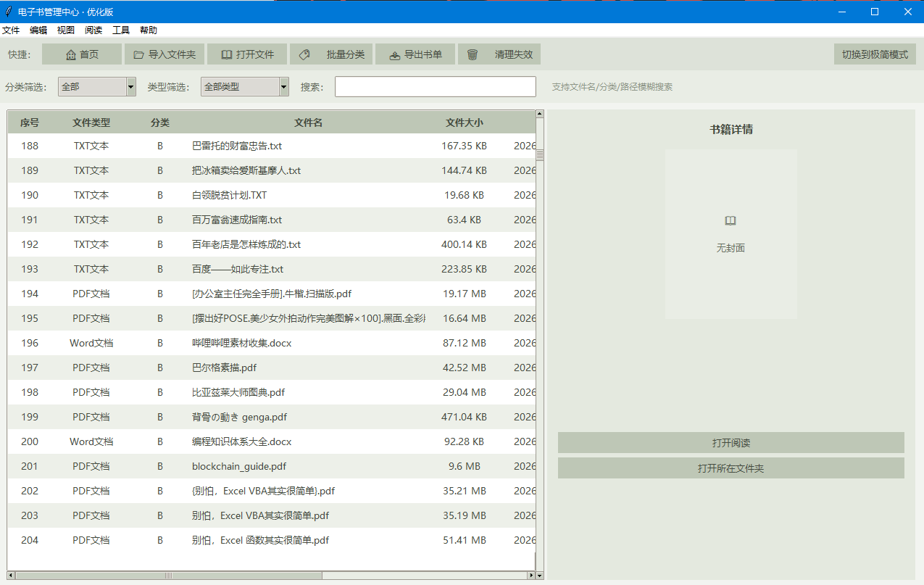924x585 pixels.
Task: Click the trash bin icon on 清理失效
Action: point(473,54)
